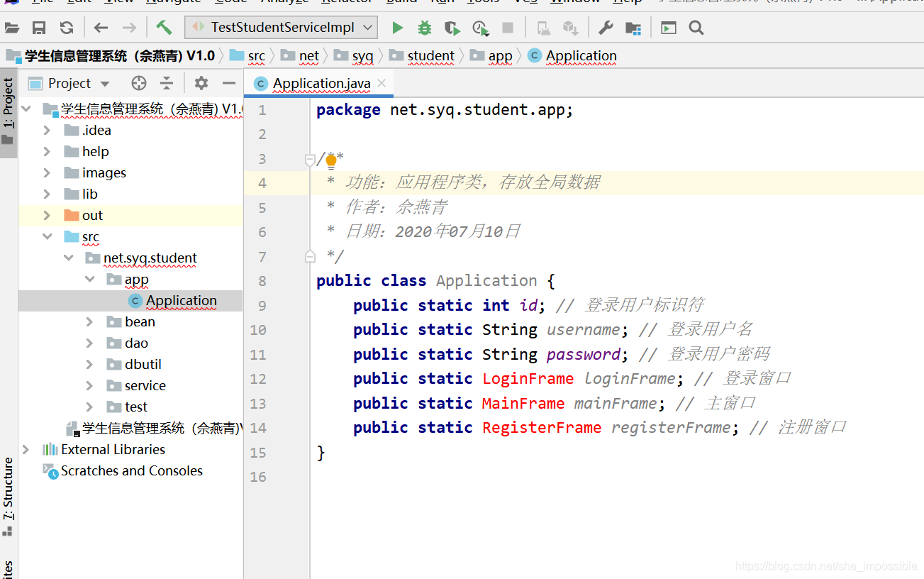Viewport: 924px width, 579px height.
Task: Click RegisterFrame type on line 14
Action: [542, 428]
